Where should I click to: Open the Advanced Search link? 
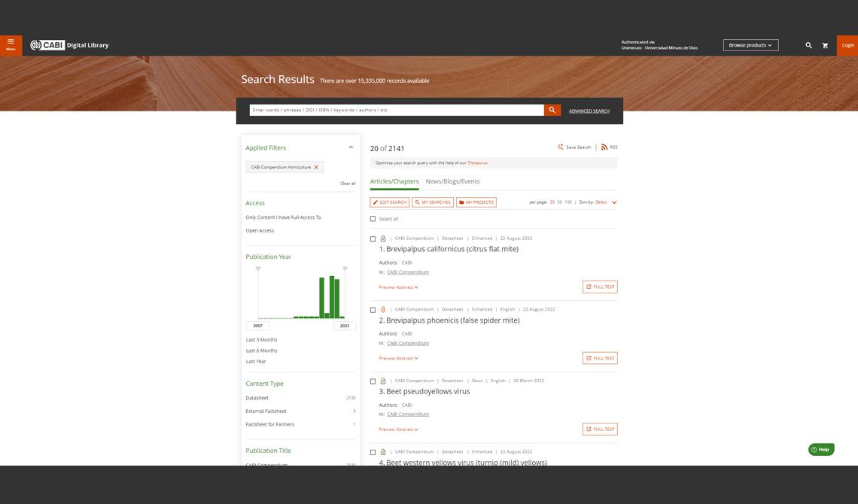589,111
